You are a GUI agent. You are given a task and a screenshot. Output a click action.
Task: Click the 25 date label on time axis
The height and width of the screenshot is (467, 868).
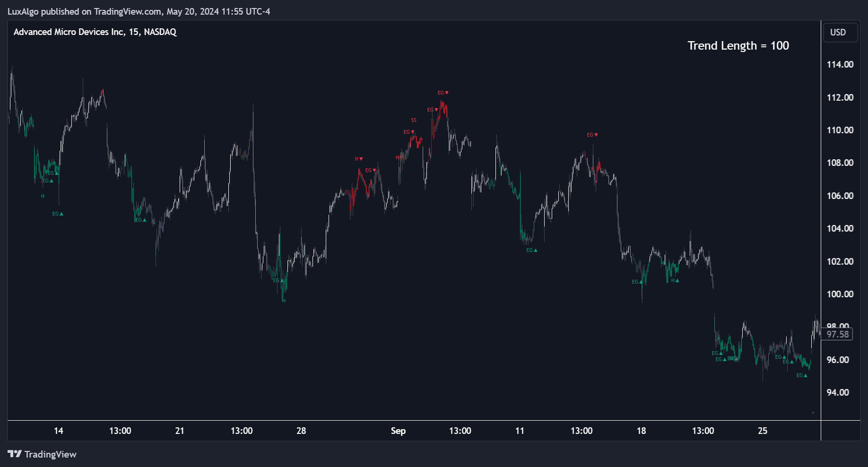point(763,431)
